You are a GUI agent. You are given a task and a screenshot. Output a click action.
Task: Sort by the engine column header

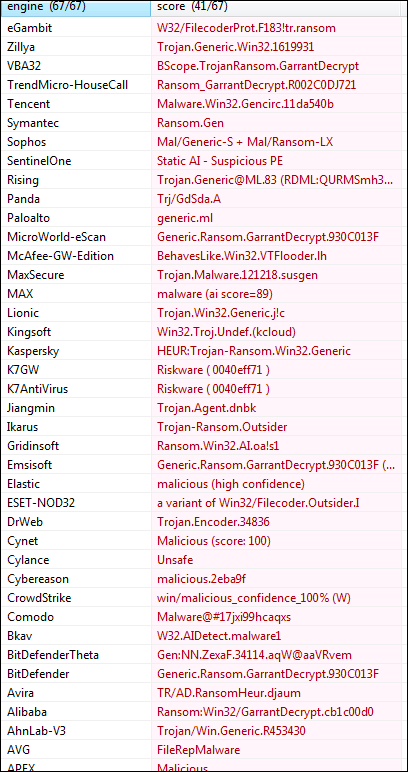point(76,8)
